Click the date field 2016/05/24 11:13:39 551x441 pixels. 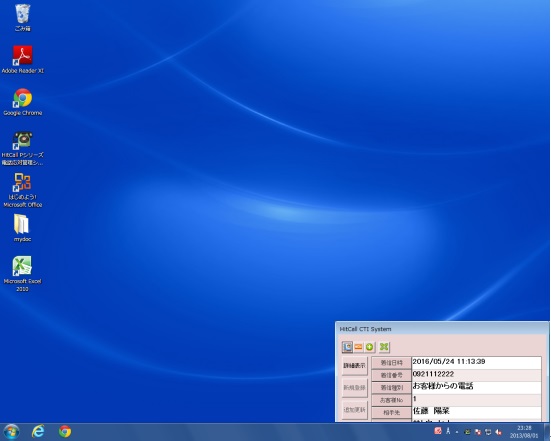[x=477, y=362]
